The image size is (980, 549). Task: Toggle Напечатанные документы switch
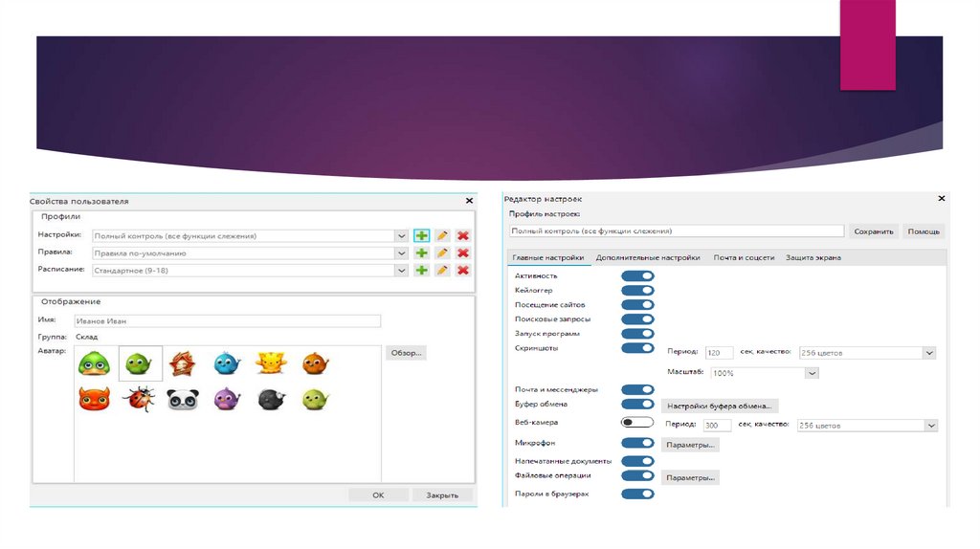[637, 461]
